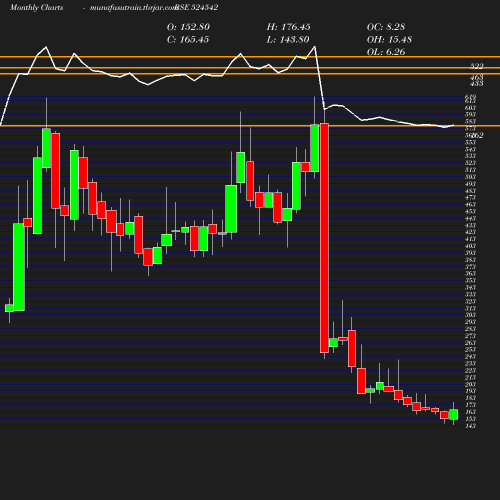Click the price axis label '553'

[470, 142]
